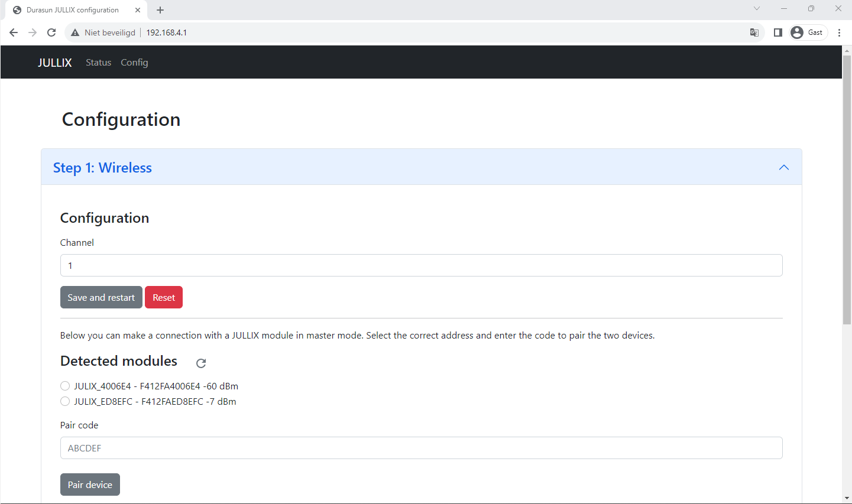Close the Durasun JULLIX configuration tab
Viewport: 852px width, 504px height.
138,10
